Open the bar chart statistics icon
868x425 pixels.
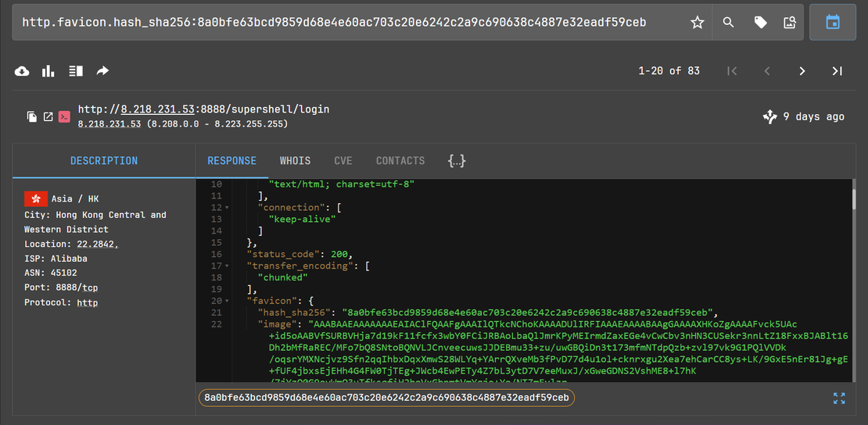coord(48,71)
